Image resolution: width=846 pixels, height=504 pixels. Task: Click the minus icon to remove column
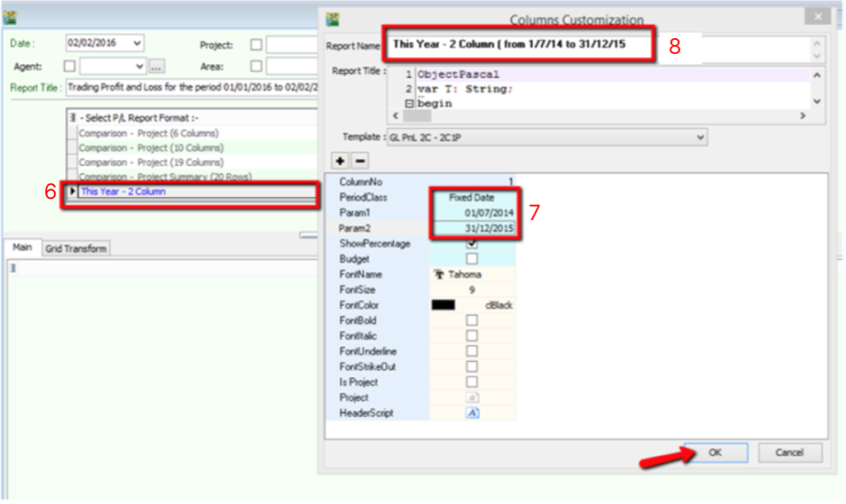point(359,161)
